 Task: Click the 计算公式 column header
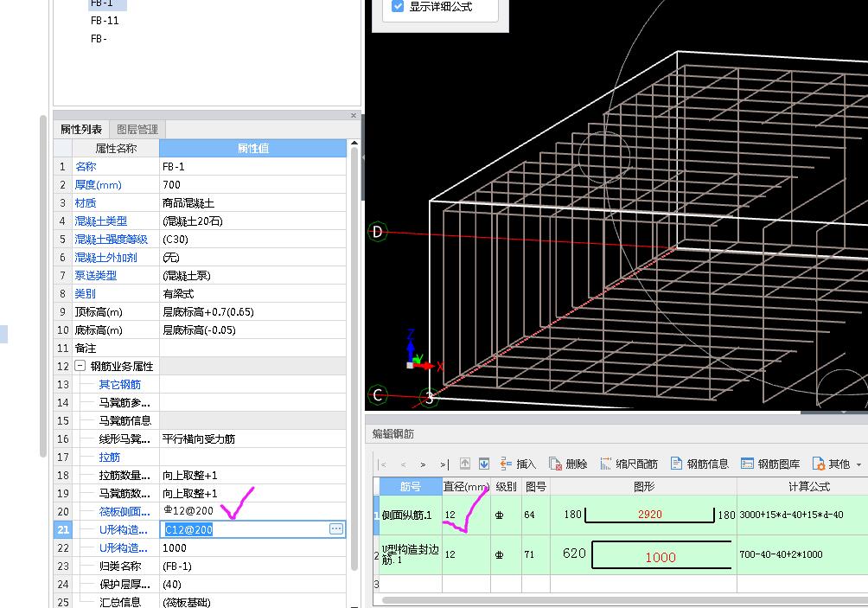coord(808,486)
